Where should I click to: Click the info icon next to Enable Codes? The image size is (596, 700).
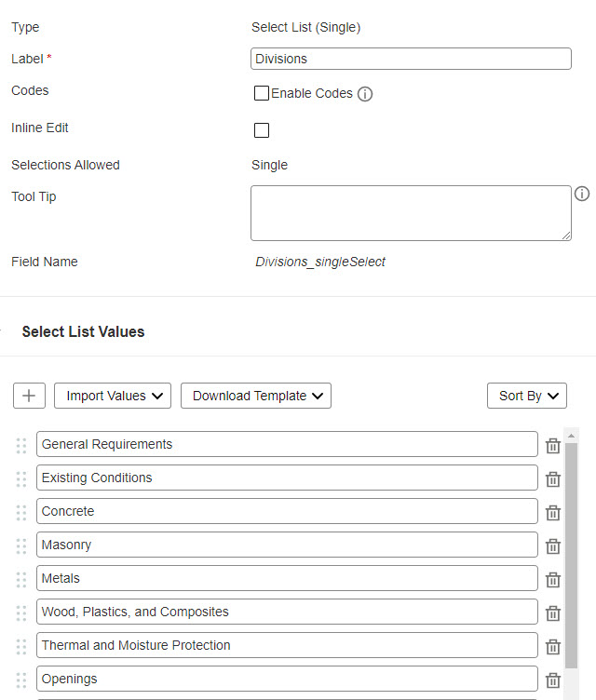pyautogui.click(x=365, y=94)
